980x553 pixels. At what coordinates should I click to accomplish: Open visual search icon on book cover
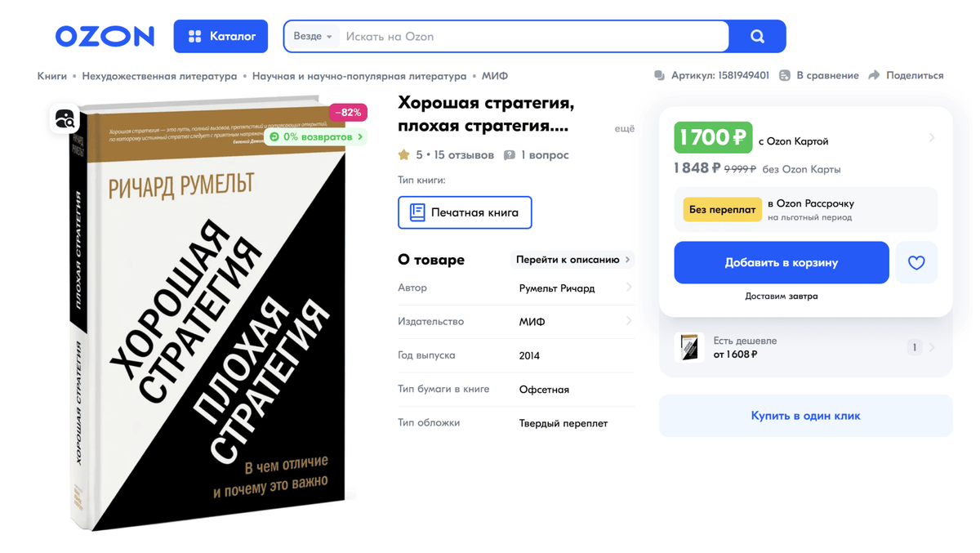click(x=65, y=119)
